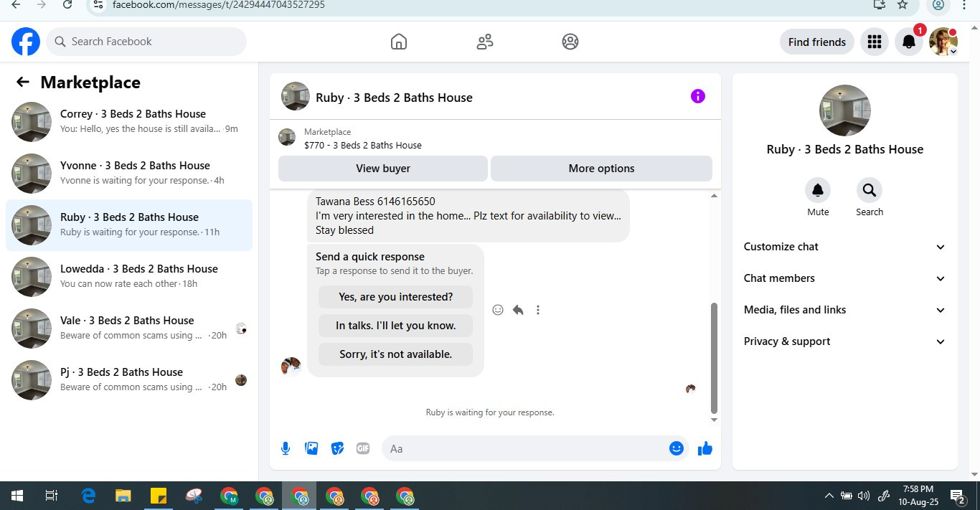The width and height of the screenshot is (980, 510).
Task: Attach a photo or file icon
Action: coord(311,448)
